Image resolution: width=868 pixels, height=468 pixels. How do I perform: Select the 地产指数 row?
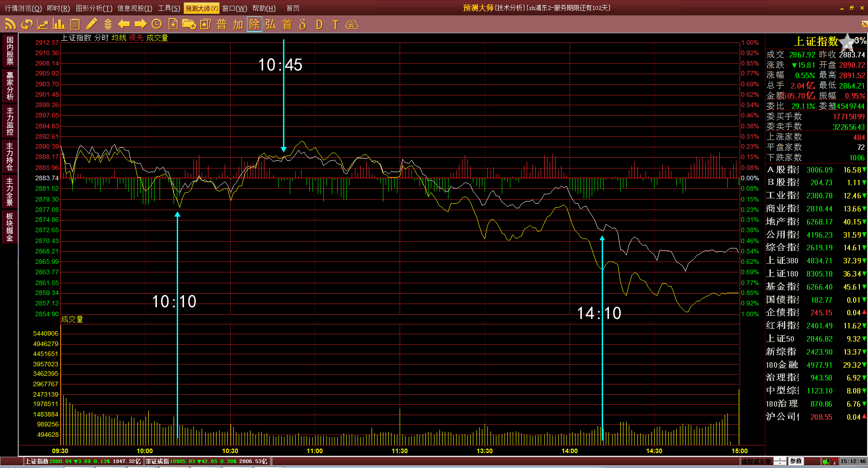(816, 222)
